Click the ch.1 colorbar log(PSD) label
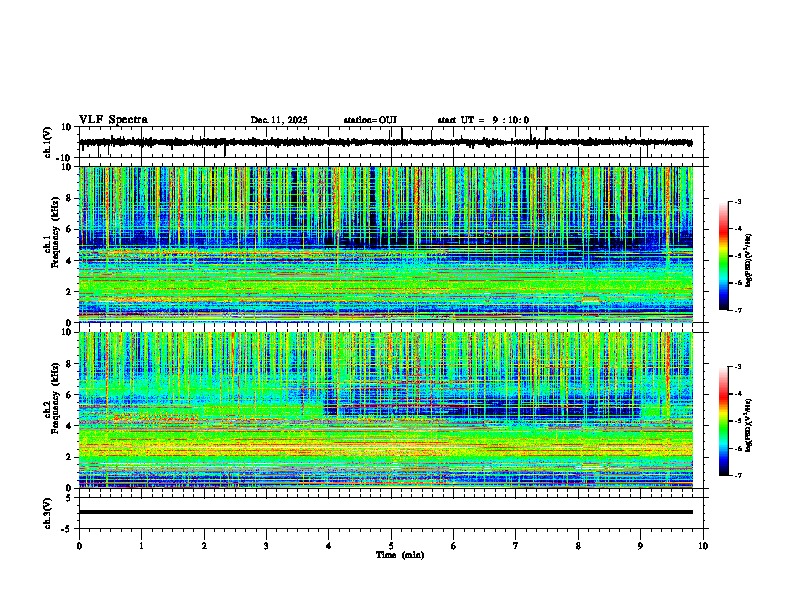The height and width of the screenshot is (612, 792). coord(749,261)
